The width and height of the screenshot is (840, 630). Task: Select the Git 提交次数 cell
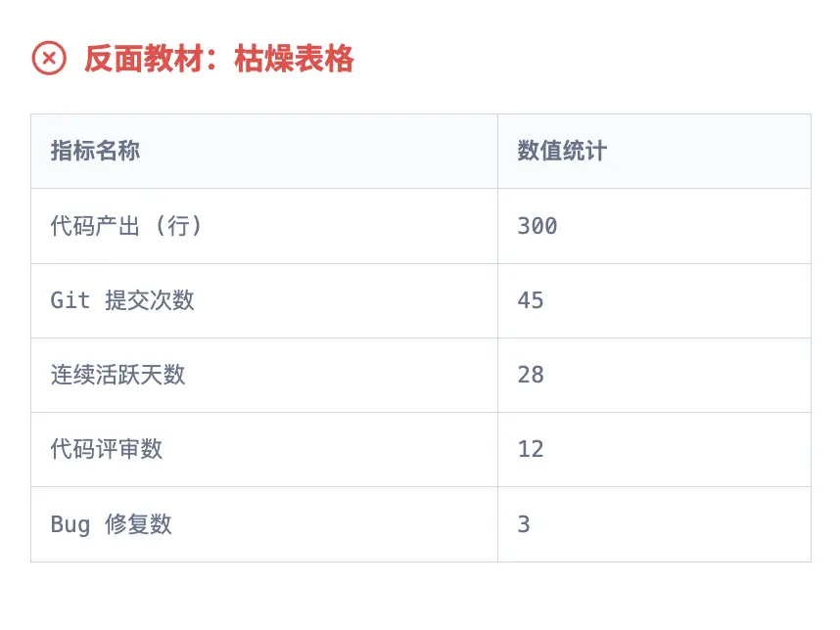coord(122,300)
